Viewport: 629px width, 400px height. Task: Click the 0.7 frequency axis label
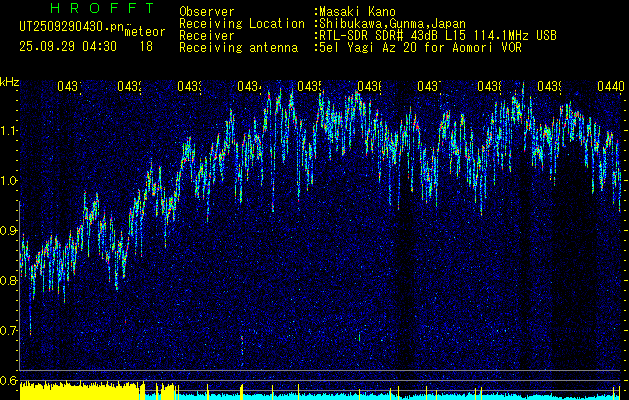point(9,330)
